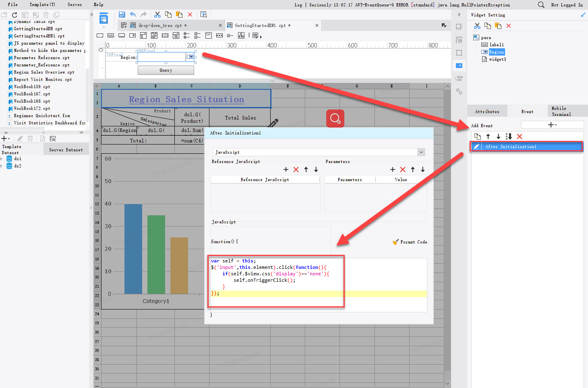588x388 pixels.
Task: Insert a password widget from the widget toolbar
Action: (x=219, y=35)
